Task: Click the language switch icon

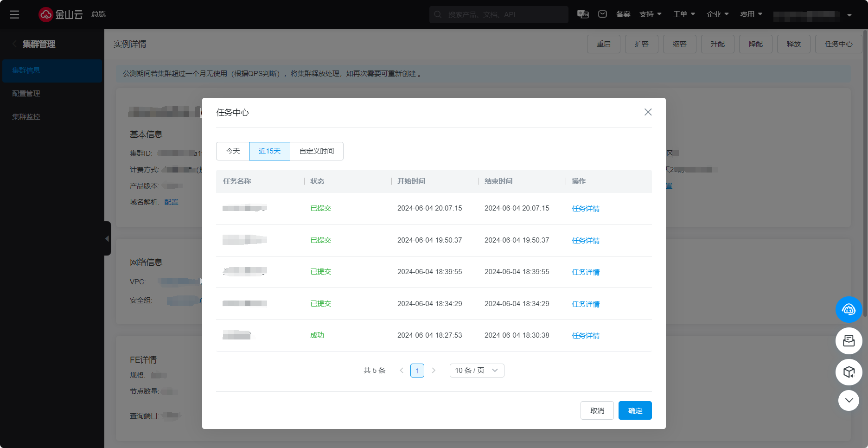Action: click(583, 14)
